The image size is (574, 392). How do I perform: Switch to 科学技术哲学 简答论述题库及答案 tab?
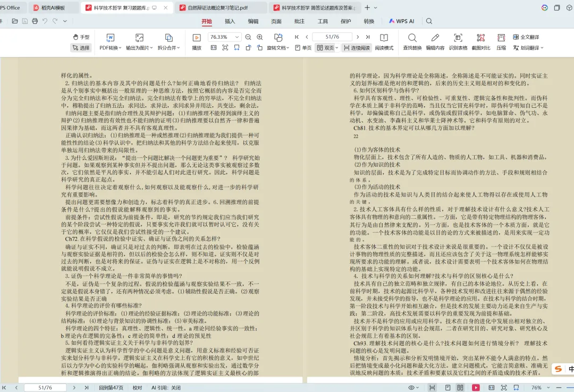click(x=315, y=7)
